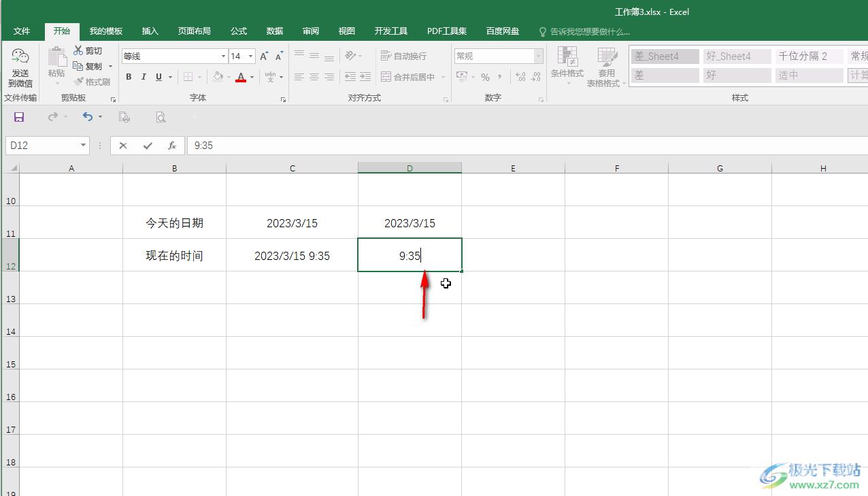
Task: Click the red font color button
Action: pyautogui.click(x=240, y=77)
